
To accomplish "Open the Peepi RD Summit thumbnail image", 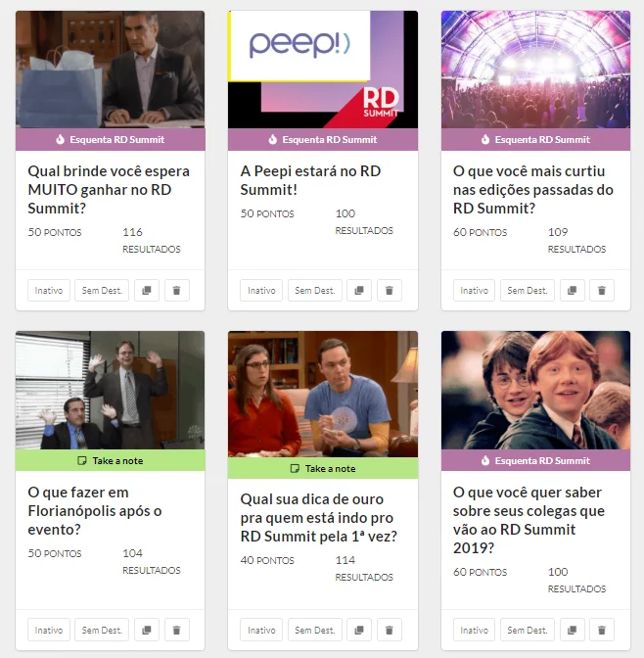I will (323, 70).
